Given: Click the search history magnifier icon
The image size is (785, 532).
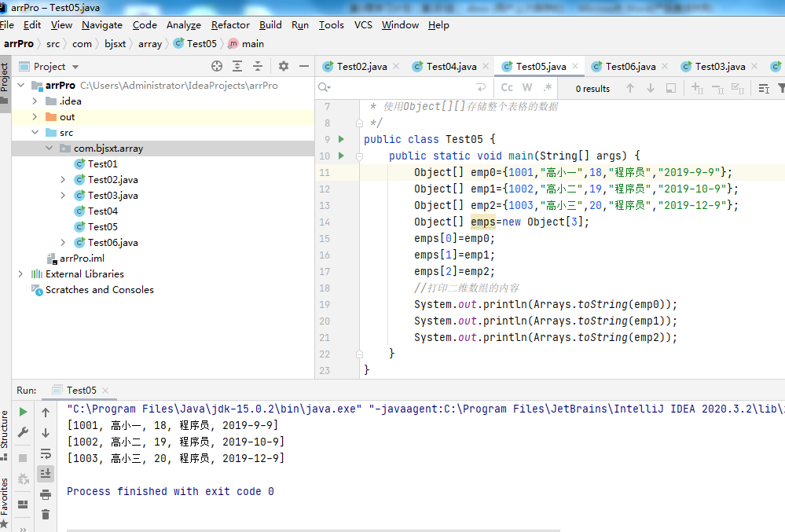Looking at the screenshot, I should [x=325, y=87].
